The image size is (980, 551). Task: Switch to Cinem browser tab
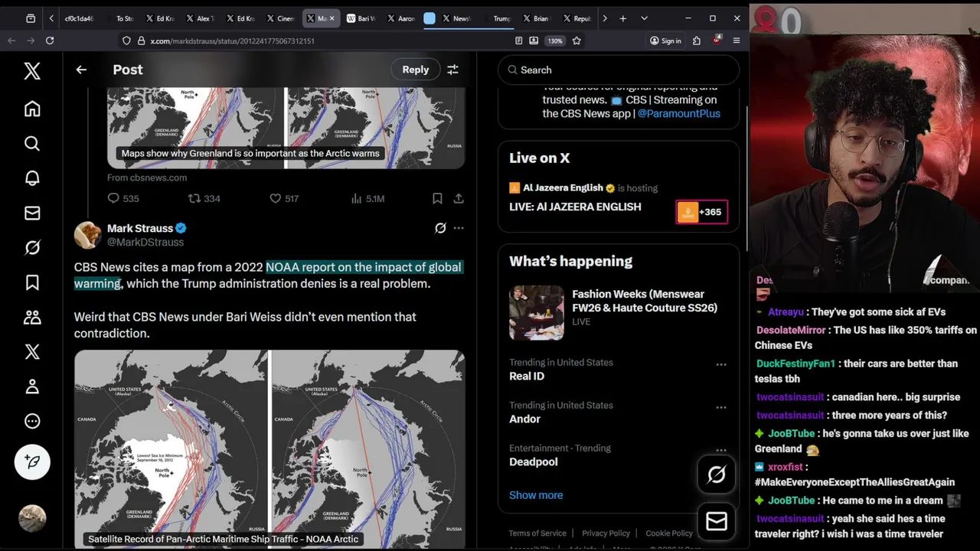(280, 18)
